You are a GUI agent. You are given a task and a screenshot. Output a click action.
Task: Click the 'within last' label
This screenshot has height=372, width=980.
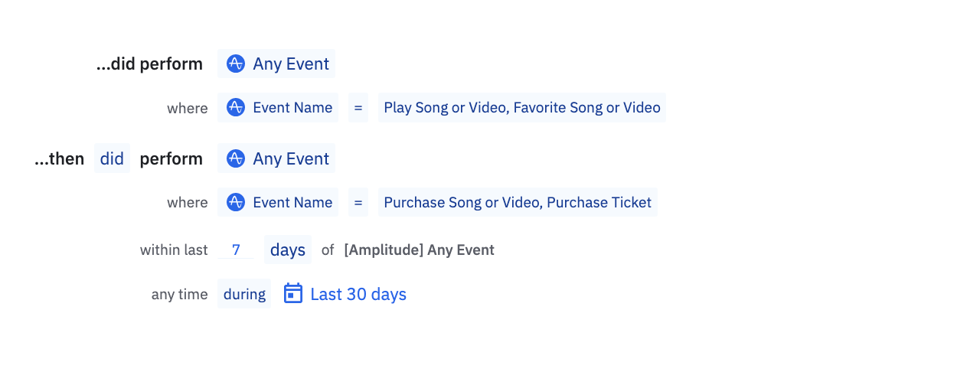coord(174,250)
